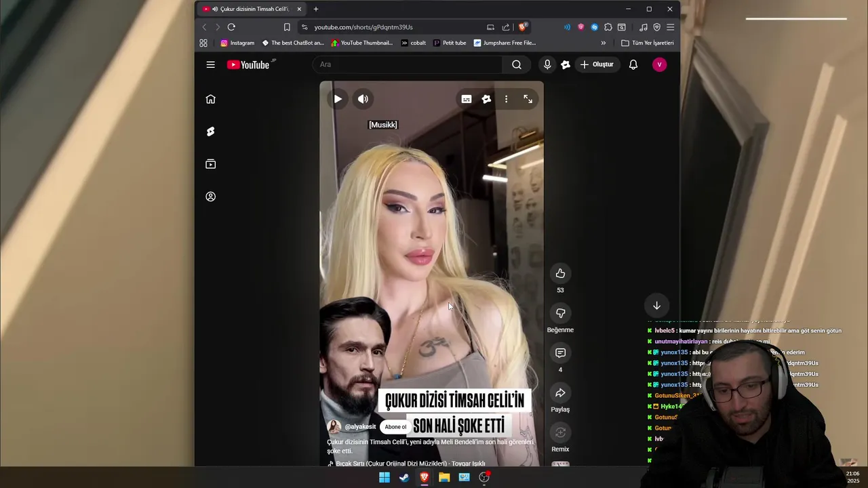868x488 pixels.
Task: Open the You profile page in sidebar
Action: coord(211,197)
